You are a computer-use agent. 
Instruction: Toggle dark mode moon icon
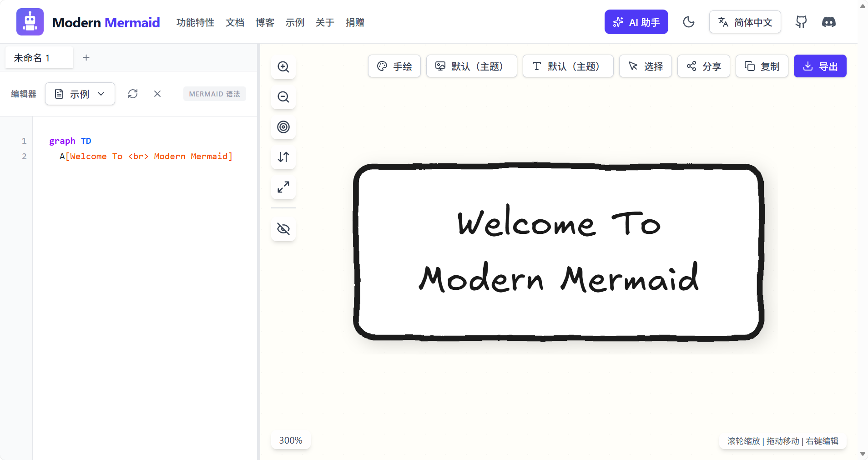click(x=689, y=22)
